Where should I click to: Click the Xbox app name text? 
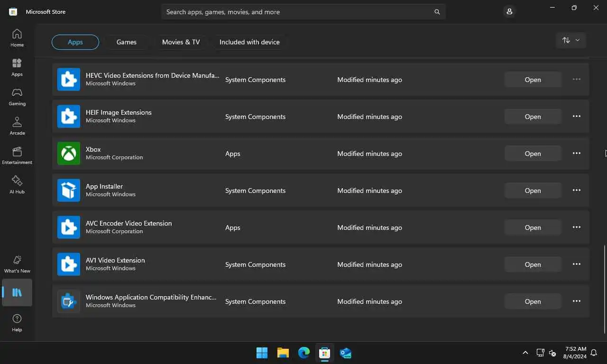click(x=93, y=149)
